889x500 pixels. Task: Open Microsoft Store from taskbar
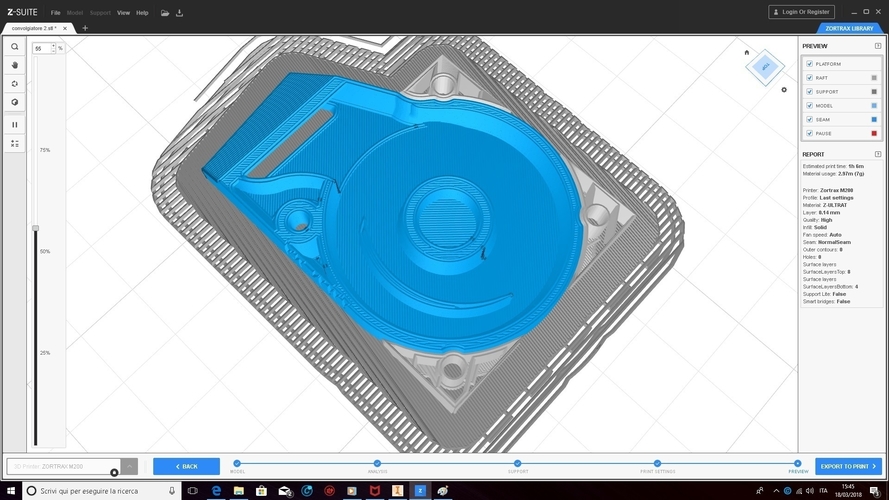(261, 491)
